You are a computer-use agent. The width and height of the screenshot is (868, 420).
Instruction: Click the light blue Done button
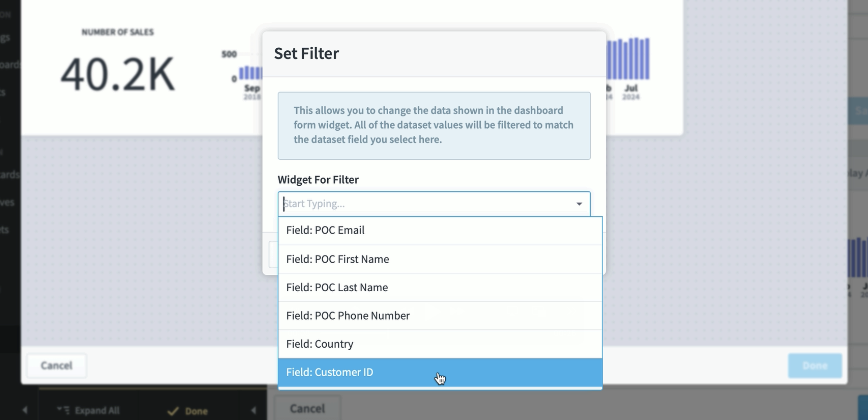815,365
